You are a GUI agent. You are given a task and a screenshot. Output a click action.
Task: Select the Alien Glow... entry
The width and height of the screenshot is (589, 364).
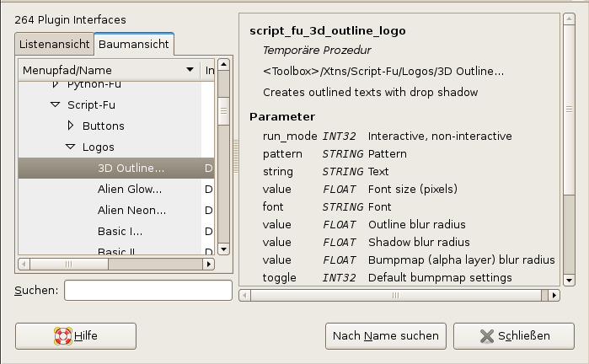(x=130, y=189)
